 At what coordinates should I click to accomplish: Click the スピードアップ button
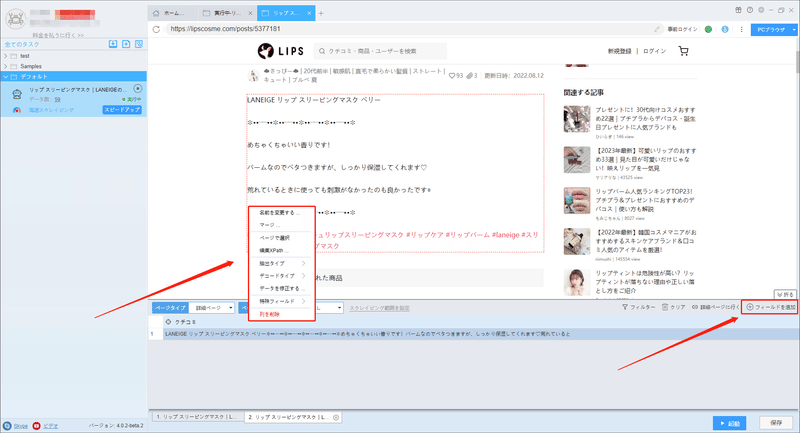pos(122,110)
